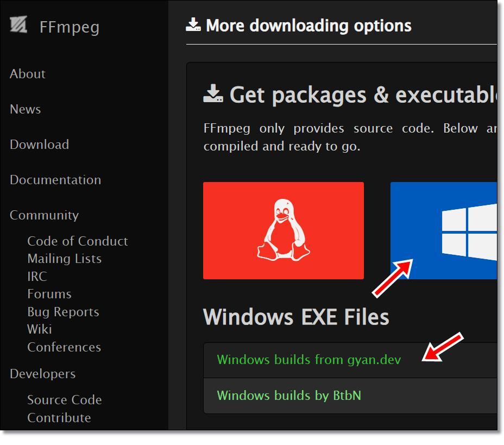This screenshot has height=445, width=504.
Task: Click the More downloading options heading
Action: 308,26
